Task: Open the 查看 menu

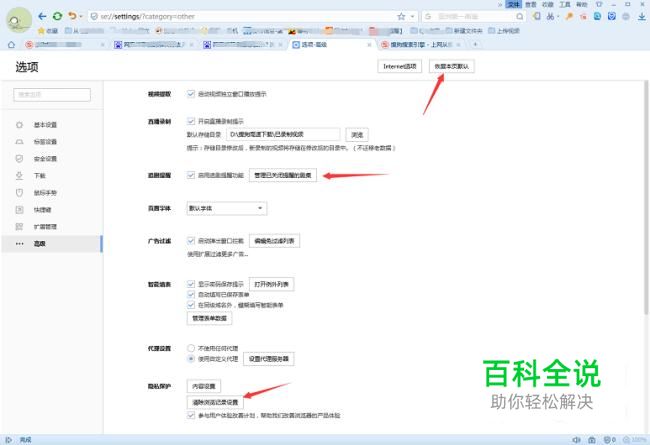Action: [x=531, y=4]
